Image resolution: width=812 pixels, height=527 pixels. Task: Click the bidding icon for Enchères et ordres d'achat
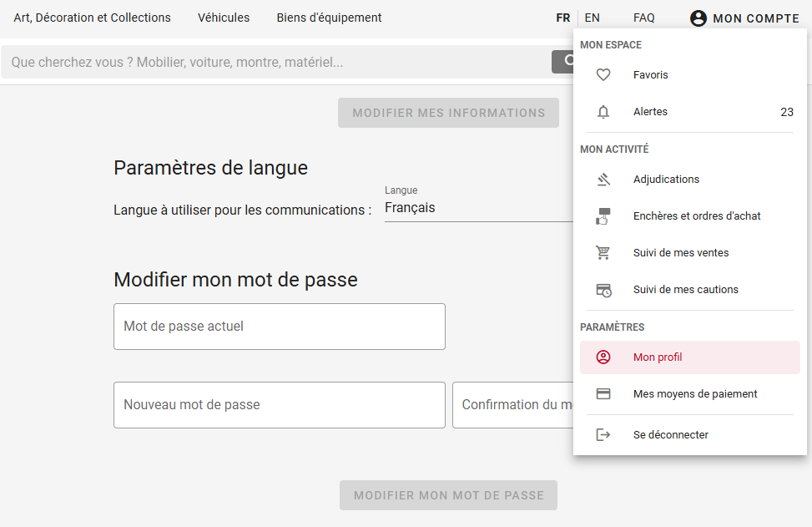pyautogui.click(x=603, y=216)
